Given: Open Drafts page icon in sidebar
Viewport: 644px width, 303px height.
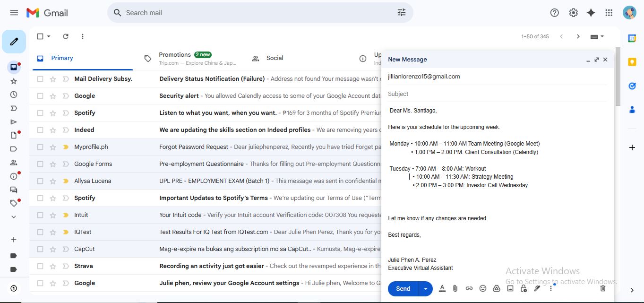Looking at the screenshot, I should [x=14, y=135].
